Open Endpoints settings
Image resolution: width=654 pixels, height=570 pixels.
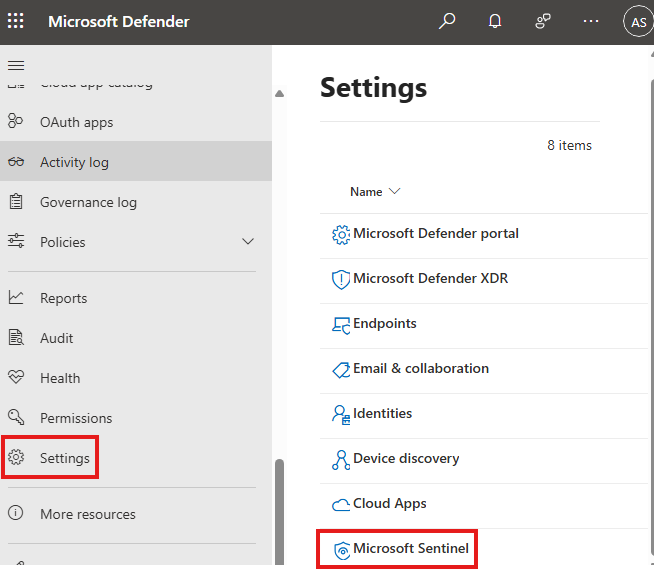pos(385,324)
